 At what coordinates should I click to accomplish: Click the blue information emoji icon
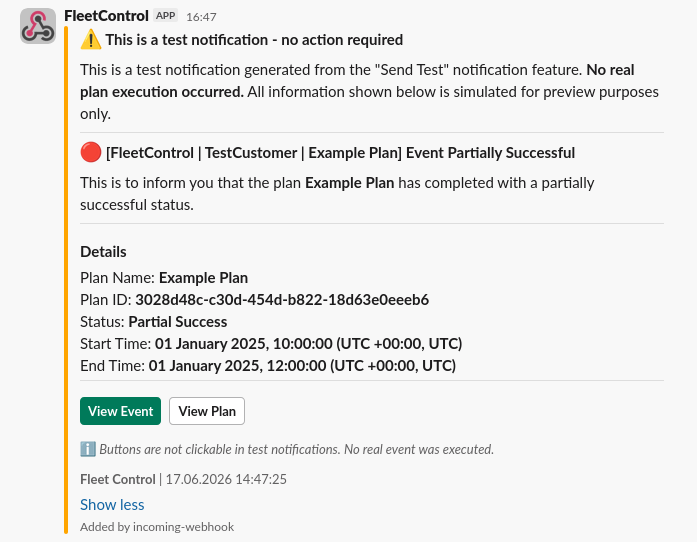pyautogui.click(x=88, y=449)
